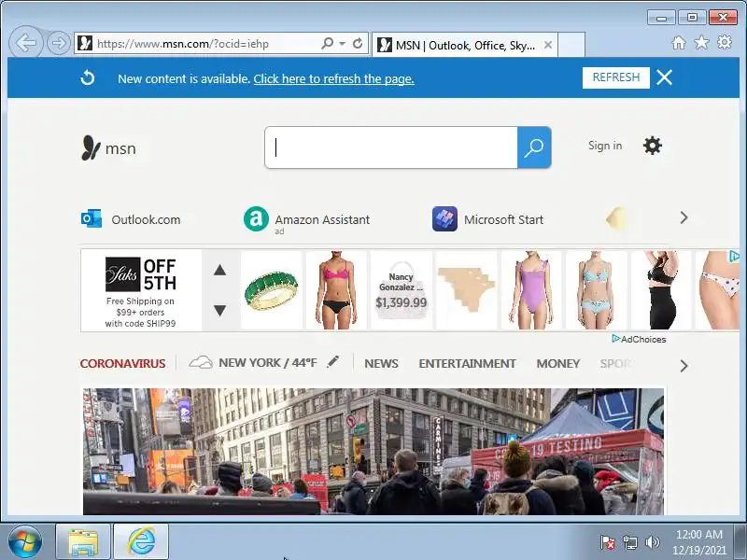
Task: Open the ENTERTAINMENT section
Action: 468,363
